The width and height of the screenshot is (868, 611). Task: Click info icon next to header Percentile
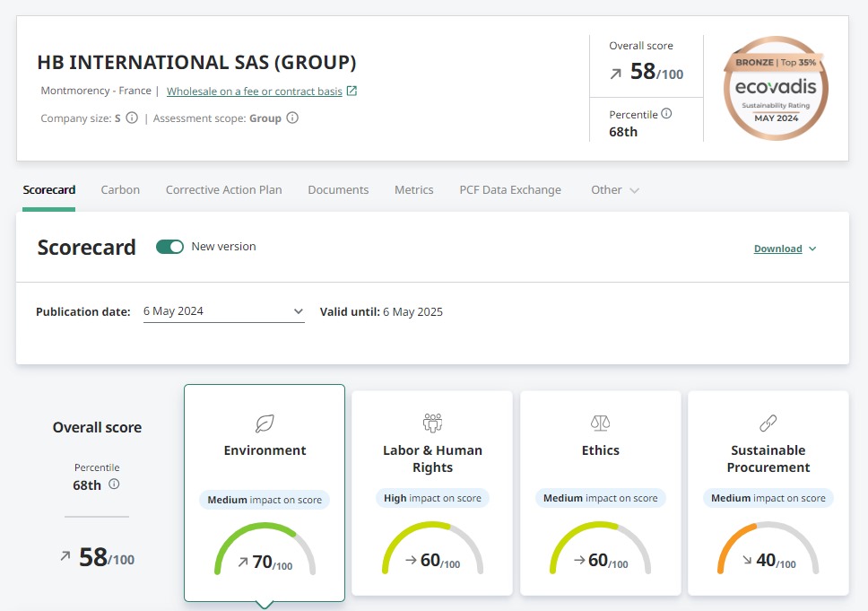pyautogui.click(x=666, y=114)
